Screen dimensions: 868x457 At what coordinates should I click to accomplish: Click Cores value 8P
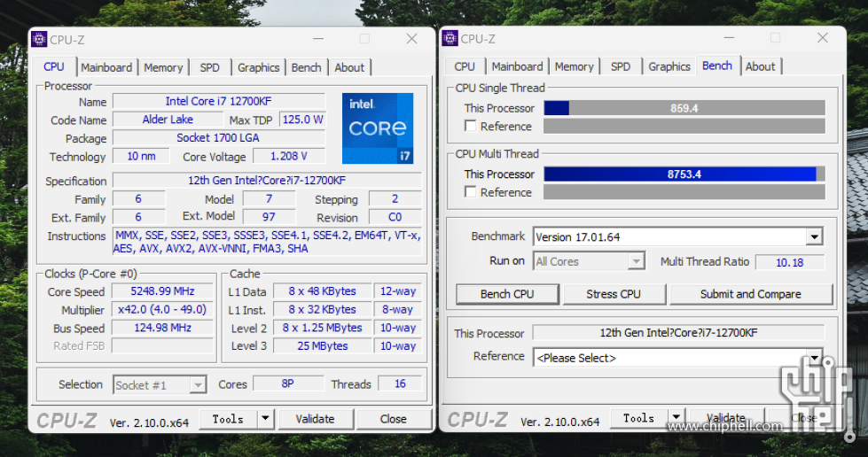pos(288,383)
